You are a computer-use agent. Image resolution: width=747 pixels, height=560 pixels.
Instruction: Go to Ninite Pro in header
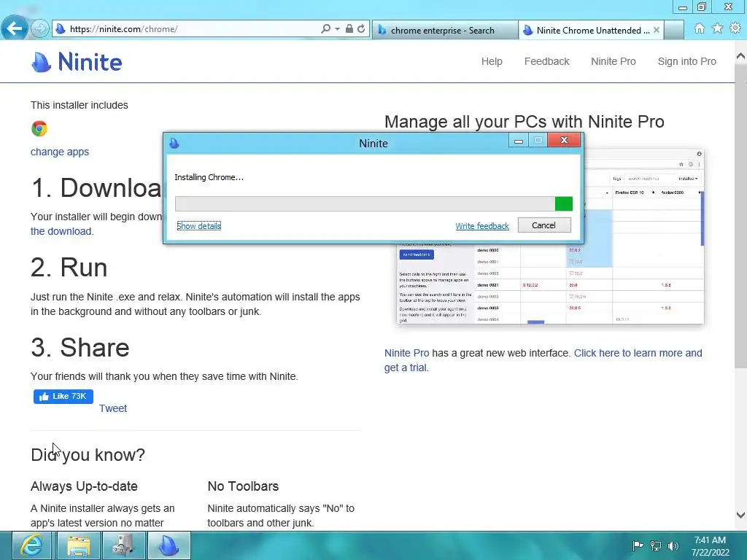pyautogui.click(x=613, y=61)
